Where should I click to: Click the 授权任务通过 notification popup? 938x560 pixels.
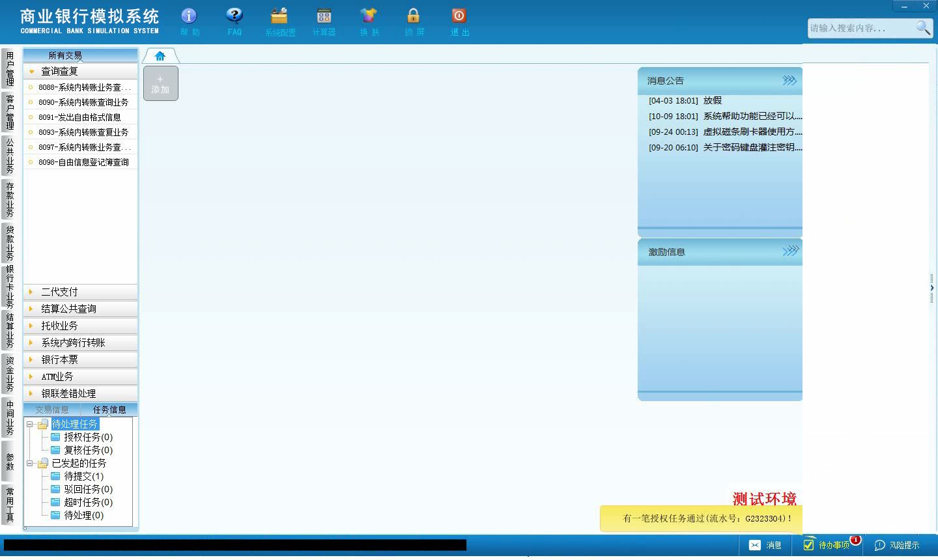[x=702, y=519]
